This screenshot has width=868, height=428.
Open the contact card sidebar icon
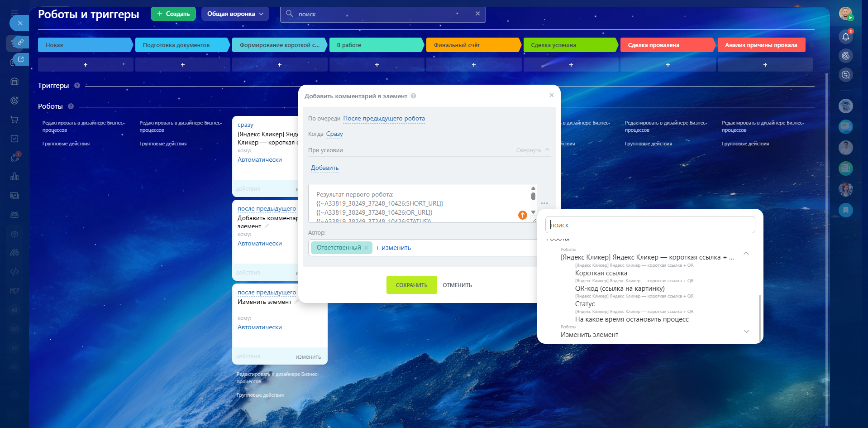coord(14,196)
